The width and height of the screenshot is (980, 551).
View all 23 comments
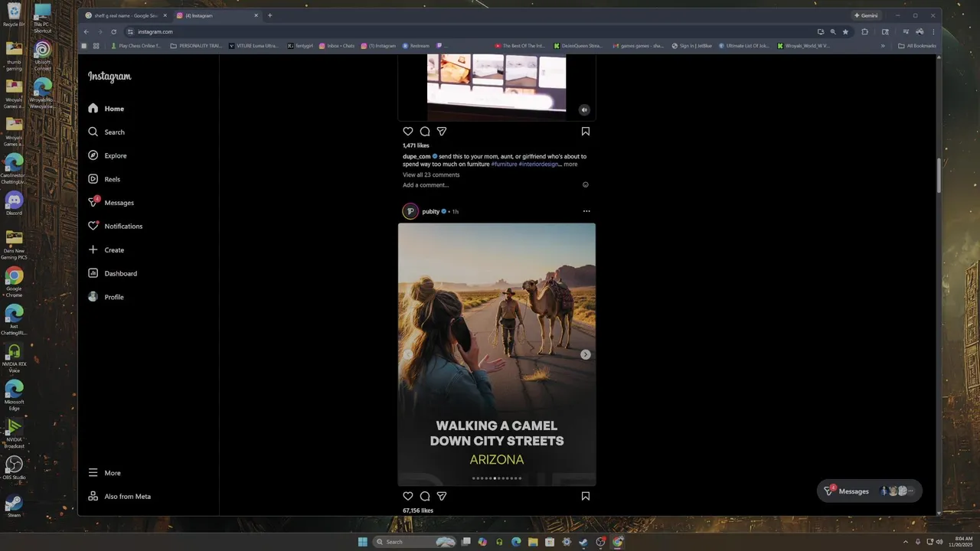coord(431,174)
